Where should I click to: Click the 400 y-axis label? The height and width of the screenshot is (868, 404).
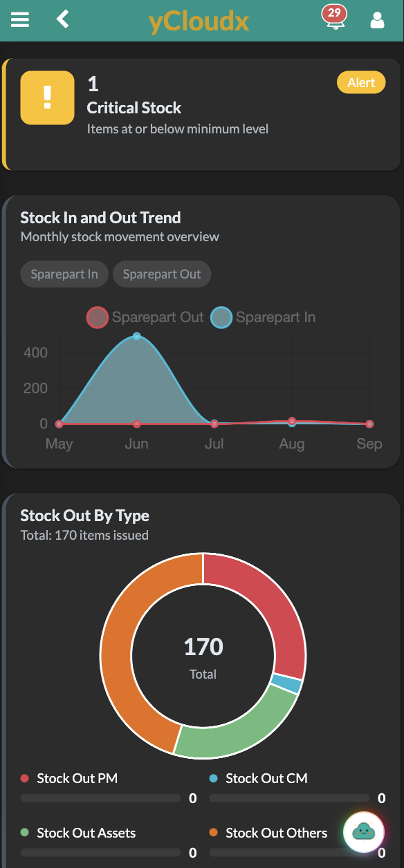[35, 352]
